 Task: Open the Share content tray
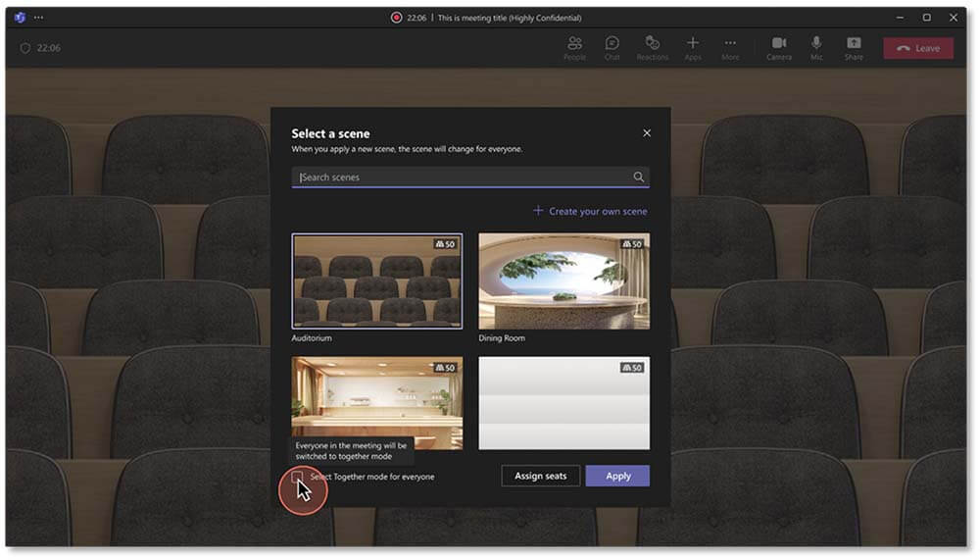point(854,47)
